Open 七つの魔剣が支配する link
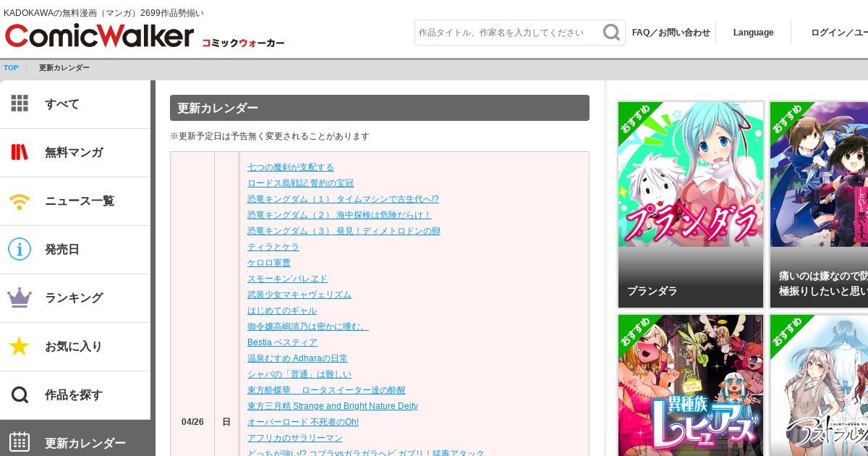Image resolution: width=868 pixels, height=456 pixels. [291, 167]
